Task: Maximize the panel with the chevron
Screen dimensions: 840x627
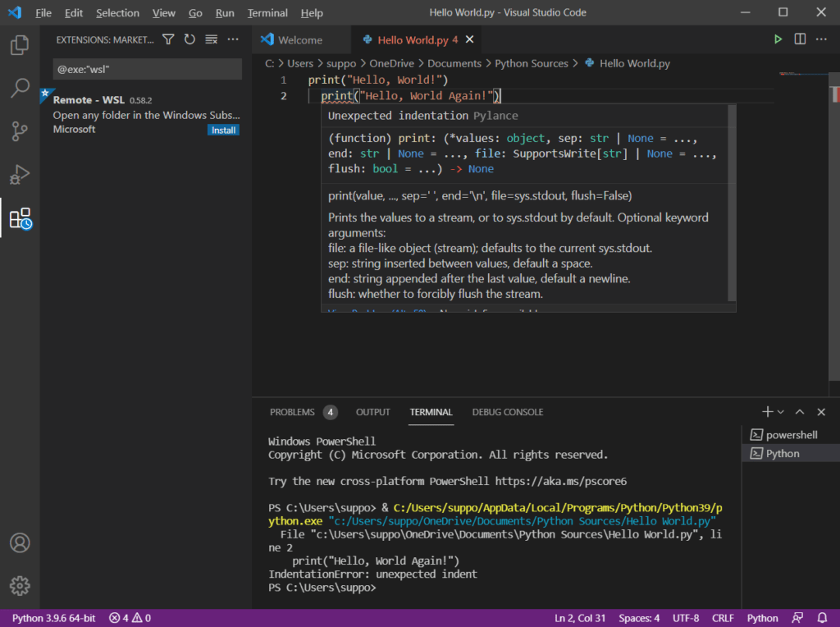Action: pos(798,411)
